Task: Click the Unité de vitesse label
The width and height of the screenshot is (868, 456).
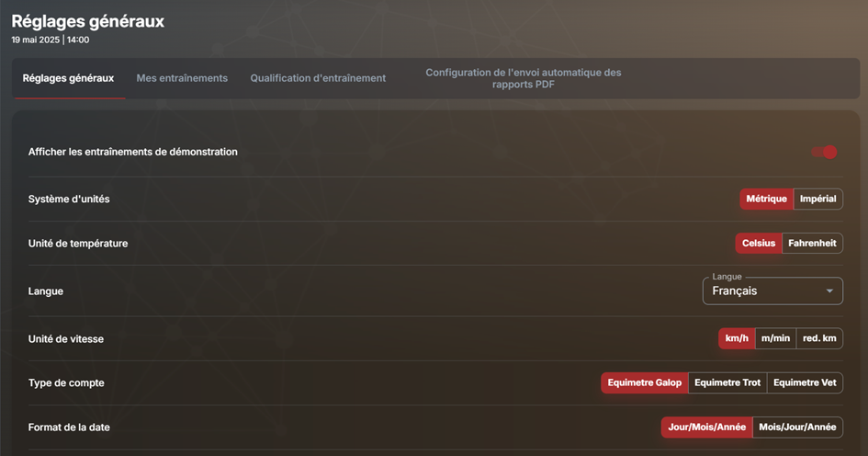Action: [x=66, y=339]
